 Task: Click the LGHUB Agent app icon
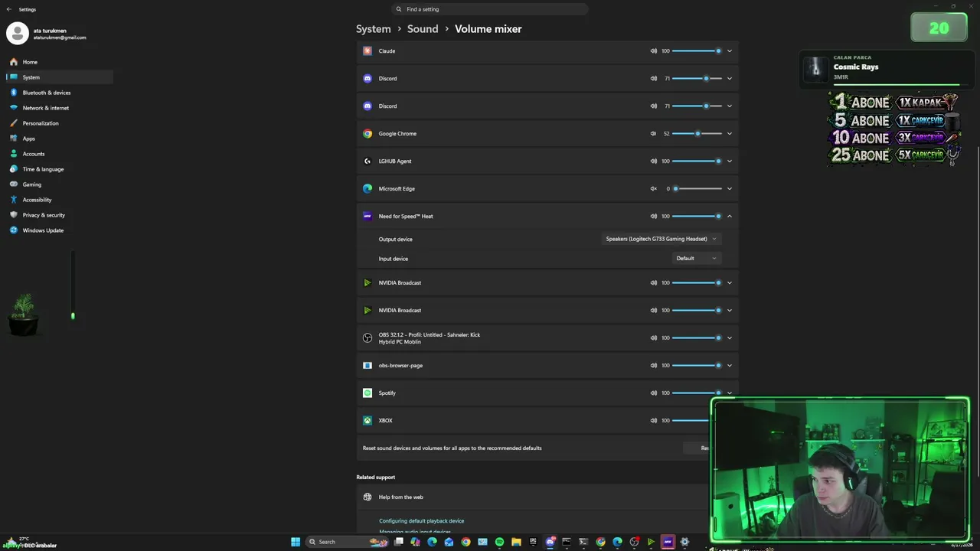pyautogui.click(x=367, y=161)
